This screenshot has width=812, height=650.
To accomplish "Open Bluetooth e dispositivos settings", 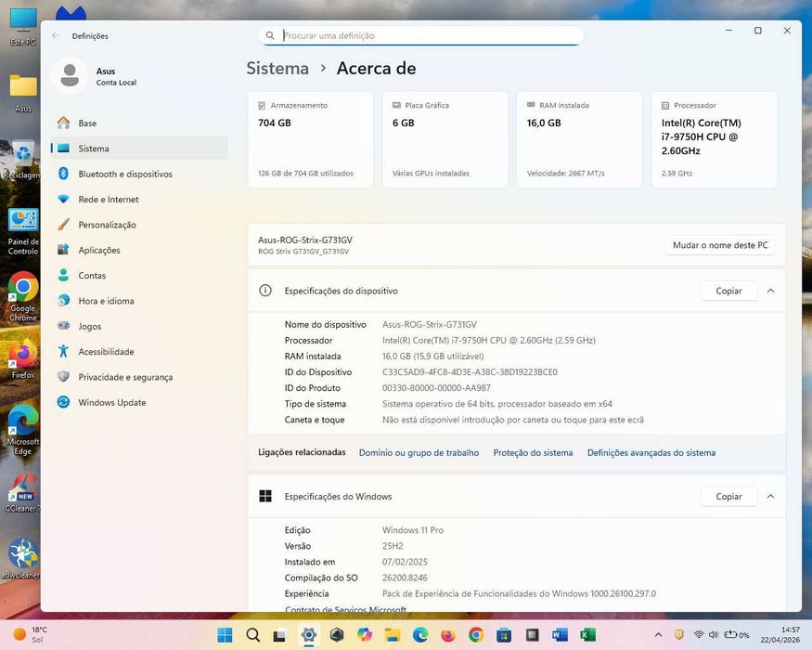I will pos(140,175).
